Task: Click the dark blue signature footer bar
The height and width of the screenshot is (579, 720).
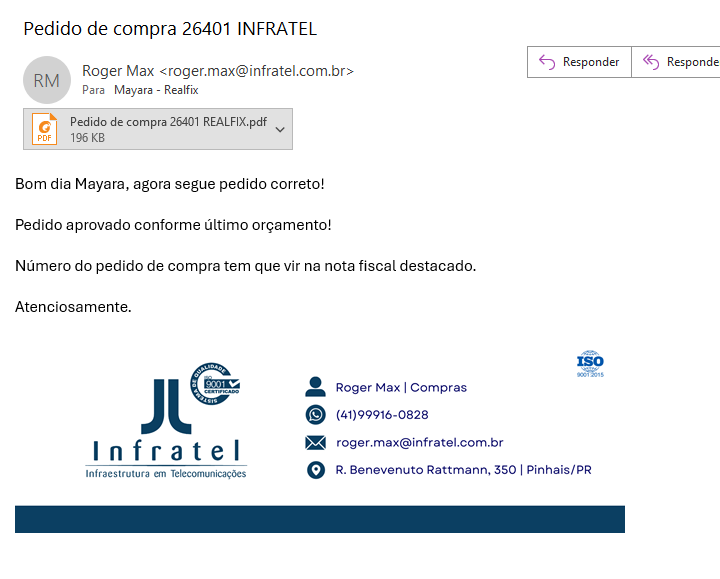Action: (319, 519)
